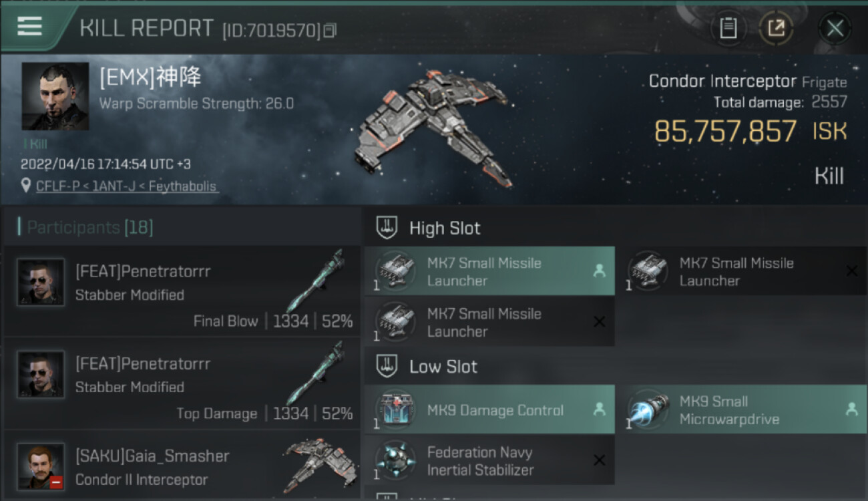Click the MK9 Small Microwarpdrive module icon

click(649, 409)
